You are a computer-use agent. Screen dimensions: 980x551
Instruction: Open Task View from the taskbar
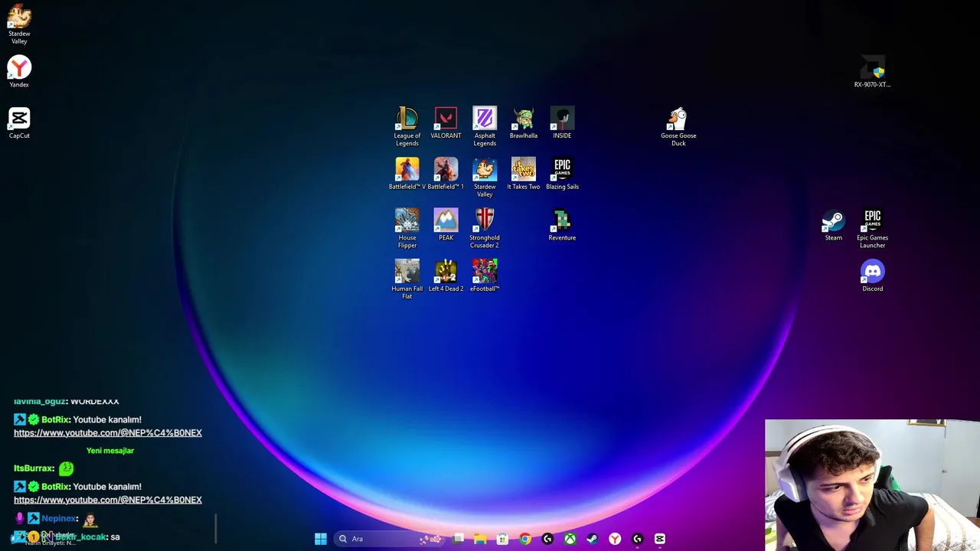(x=458, y=539)
